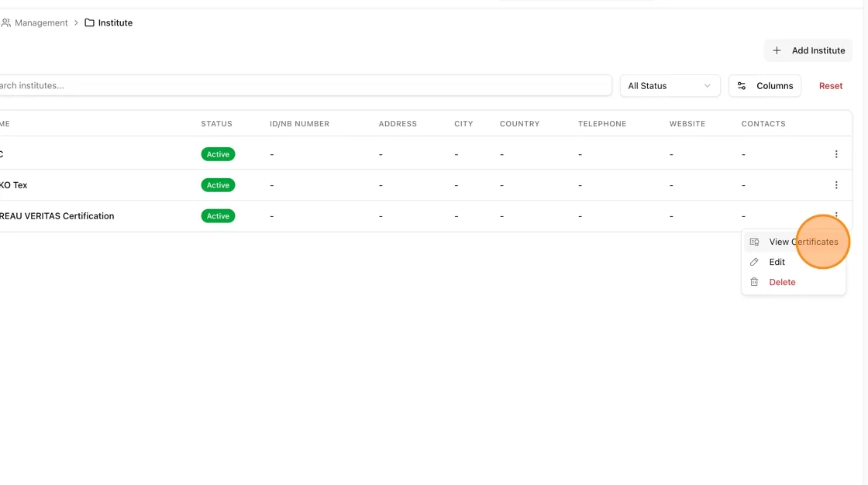
Task: Click the TELEPHONE column header
Action: 601,123
